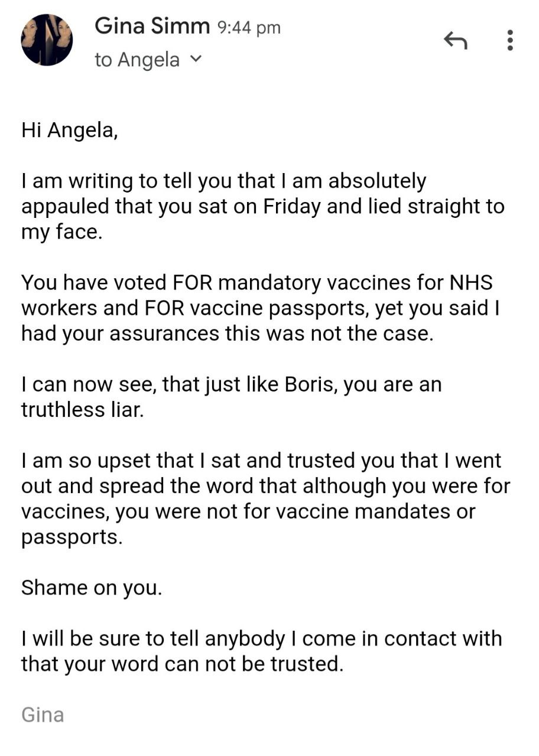Tap the "Shame on you." line

coord(91,588)
